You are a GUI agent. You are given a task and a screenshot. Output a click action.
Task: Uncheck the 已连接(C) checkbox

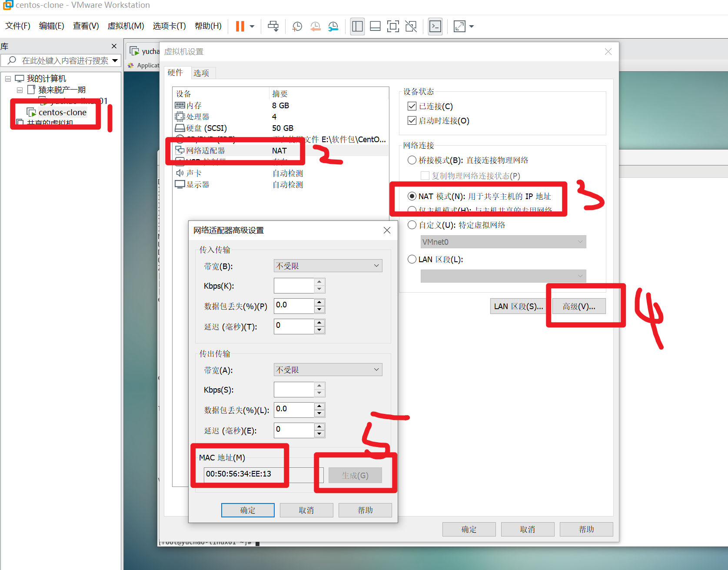coord(412,106)
